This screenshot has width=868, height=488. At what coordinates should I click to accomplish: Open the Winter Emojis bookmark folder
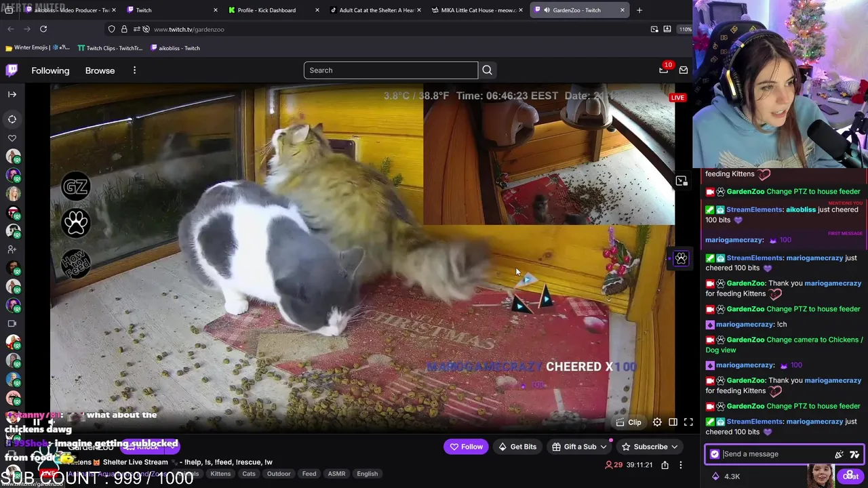pos(37,48)
